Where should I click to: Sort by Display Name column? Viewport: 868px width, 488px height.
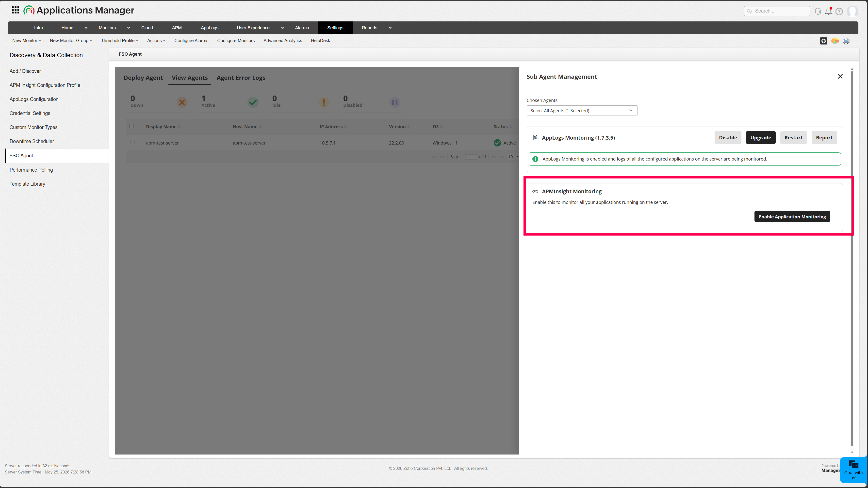pyautogui.click(x=163, y=127)
